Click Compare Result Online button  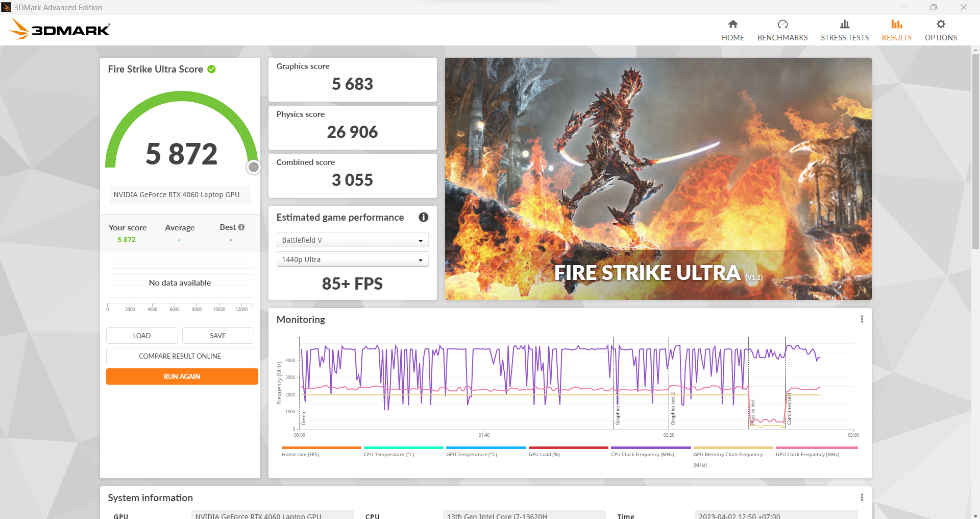(x=180, y=356)
